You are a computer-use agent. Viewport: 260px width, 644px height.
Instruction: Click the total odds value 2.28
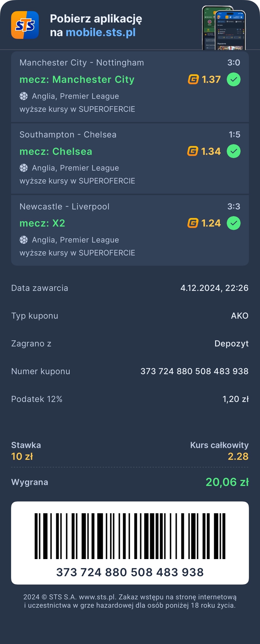pos(238,457)
